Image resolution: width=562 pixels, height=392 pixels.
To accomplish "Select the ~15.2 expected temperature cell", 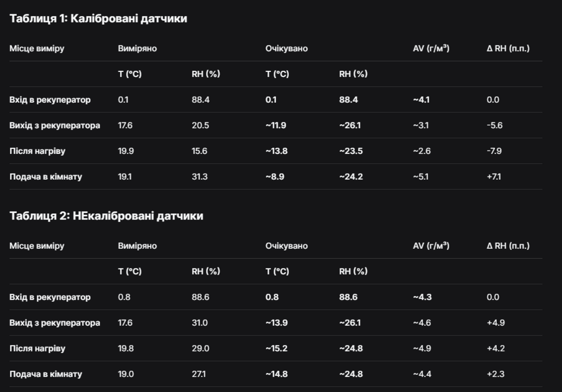I will point(277,348).
